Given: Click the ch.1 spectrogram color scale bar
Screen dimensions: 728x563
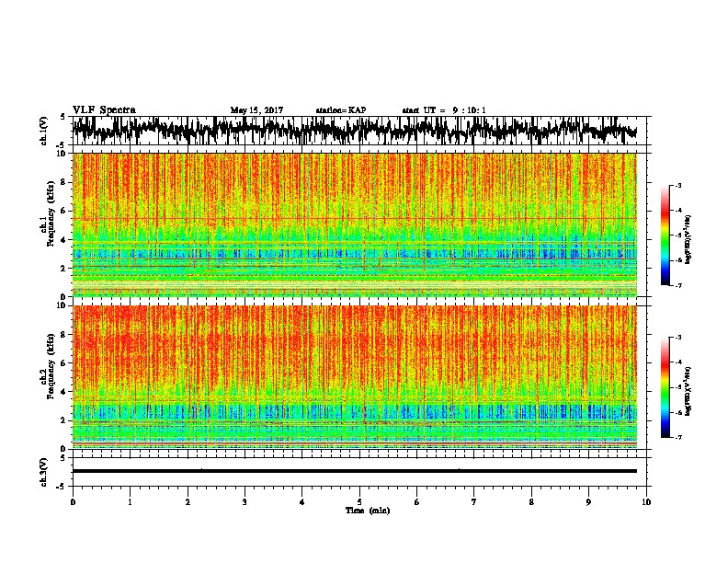Looking at the screenshot, I should point(665,236).
